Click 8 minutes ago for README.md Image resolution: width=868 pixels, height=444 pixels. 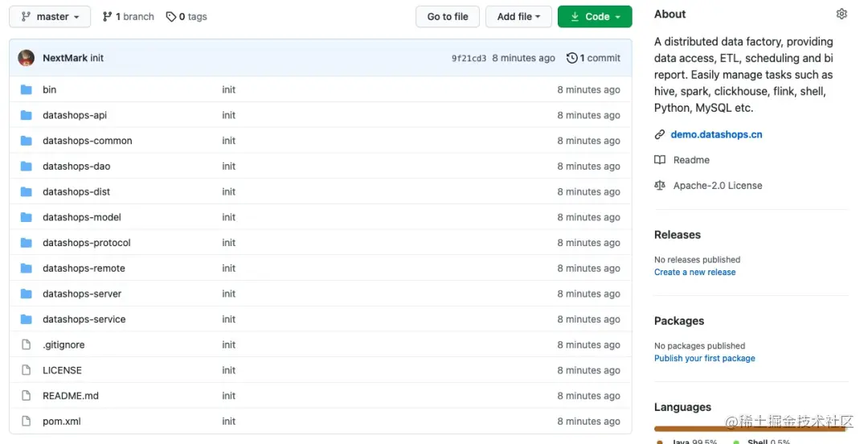588,396
